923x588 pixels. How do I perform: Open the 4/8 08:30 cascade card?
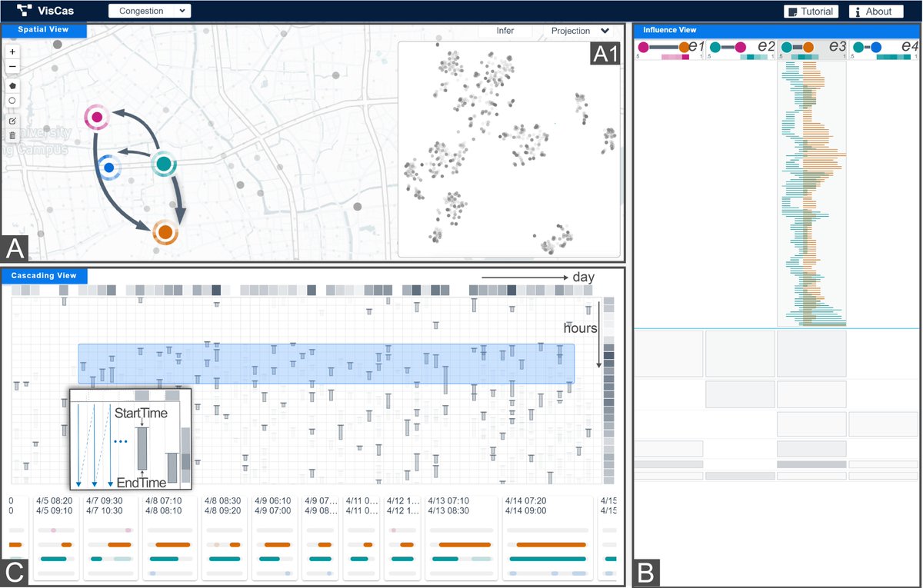224,538
